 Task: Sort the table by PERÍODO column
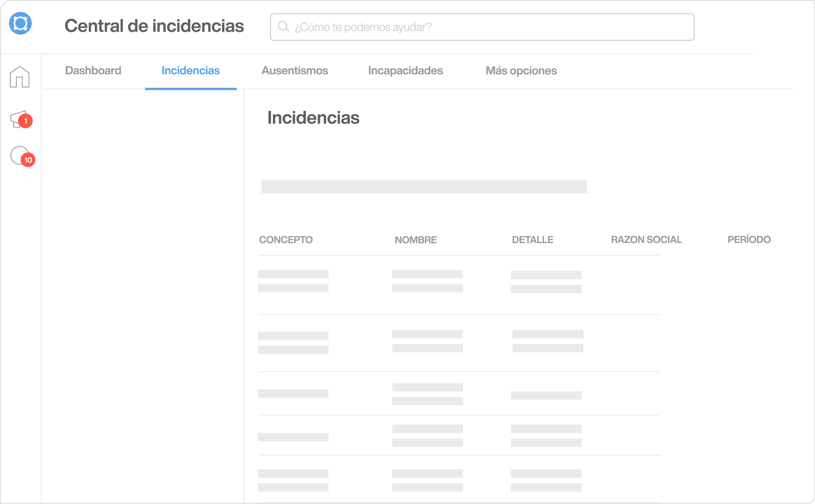(x=749, y=240)
